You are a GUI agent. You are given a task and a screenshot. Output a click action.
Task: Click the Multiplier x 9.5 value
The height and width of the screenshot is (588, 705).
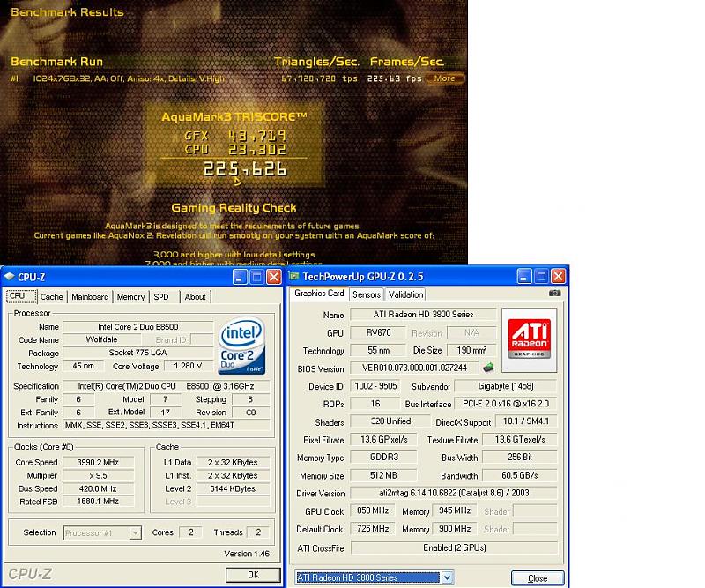point(98,475)
